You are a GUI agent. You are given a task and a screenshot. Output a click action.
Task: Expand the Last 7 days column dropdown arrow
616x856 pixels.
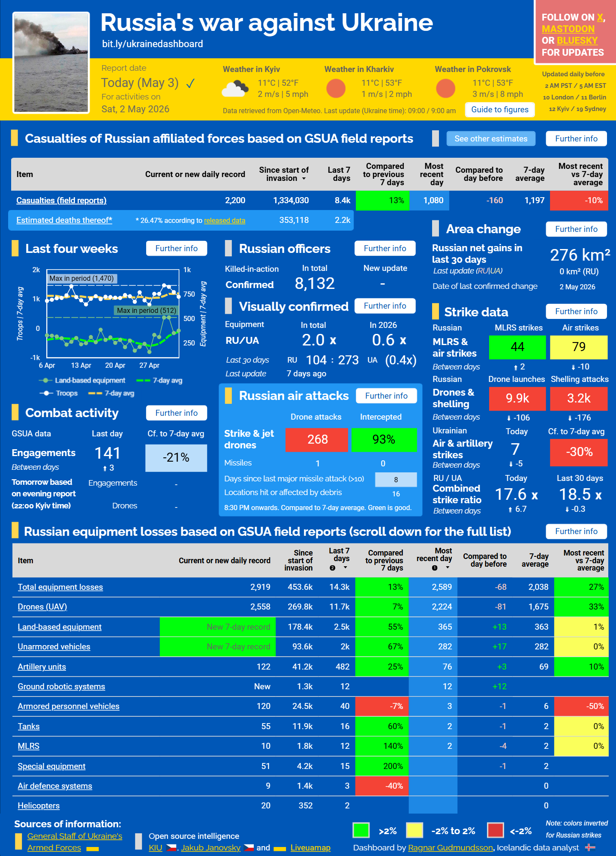(x=345, y=568)
